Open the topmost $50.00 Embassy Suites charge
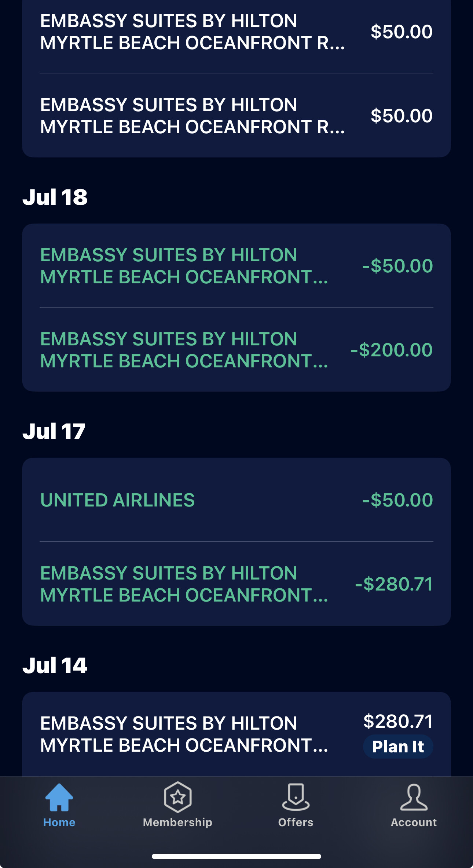The width and height of the screenshot is (473, 868). tap(236, 32)
